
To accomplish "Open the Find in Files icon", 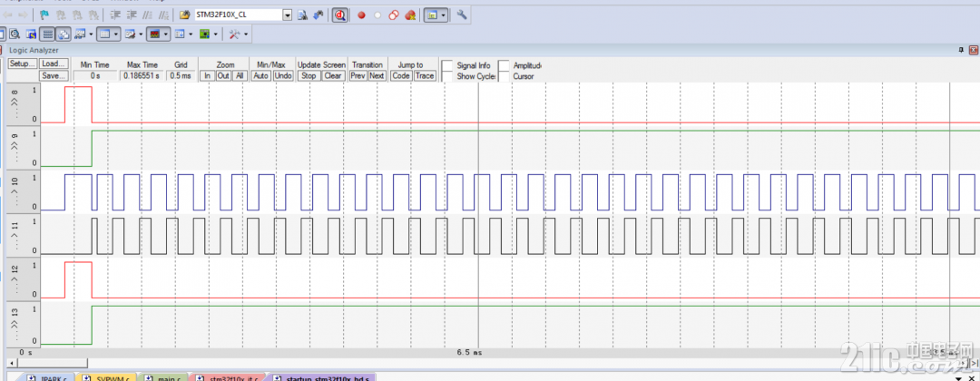I will [302, 15].
